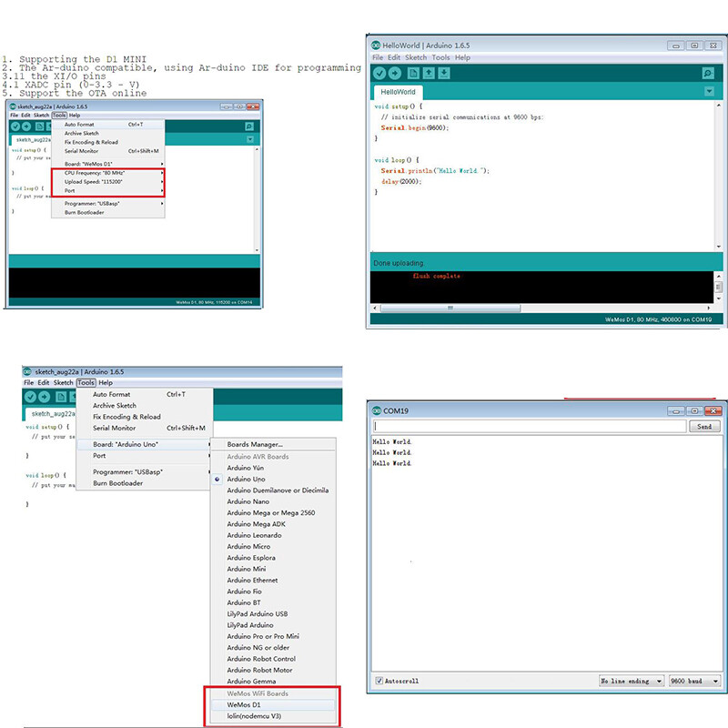Select LilyPad Arduino USB entry
The image size is (728, 728).
point(274,613)
